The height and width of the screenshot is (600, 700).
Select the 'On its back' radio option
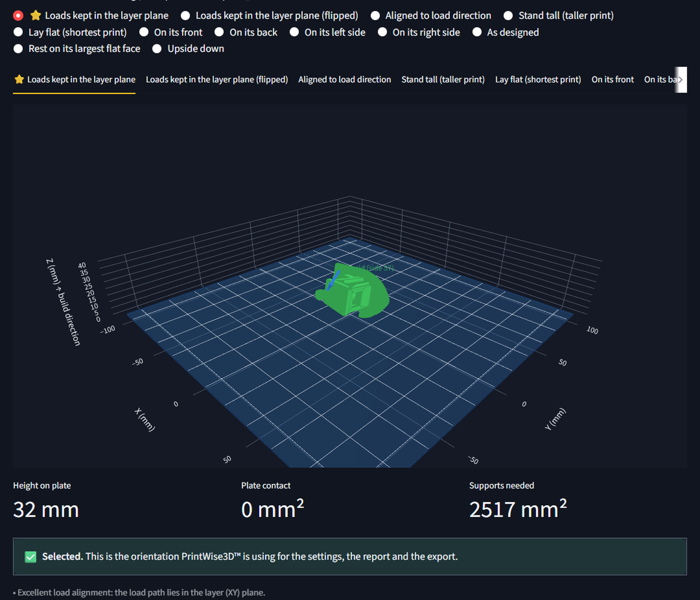(219, 32)
